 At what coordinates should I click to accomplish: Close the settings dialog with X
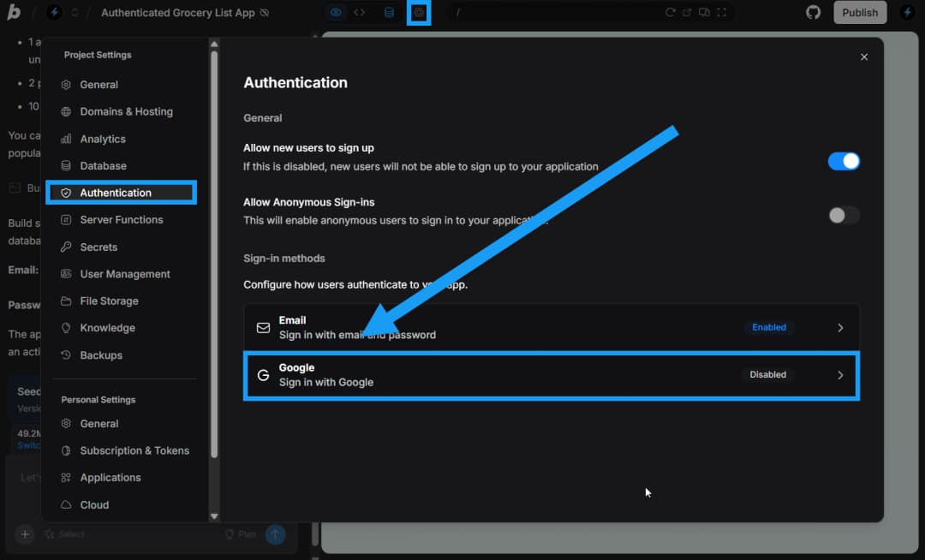click(864, 57)
